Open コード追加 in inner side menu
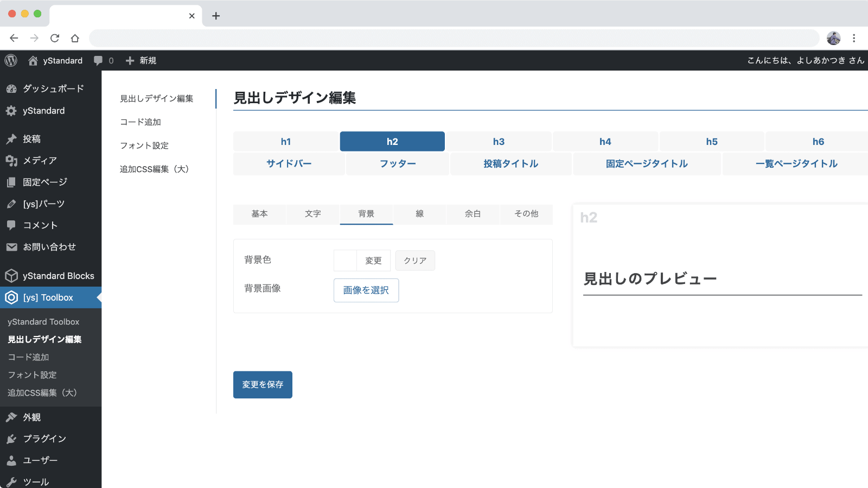Viewport: 868px width, 488px height. click(x=141, y=122)
